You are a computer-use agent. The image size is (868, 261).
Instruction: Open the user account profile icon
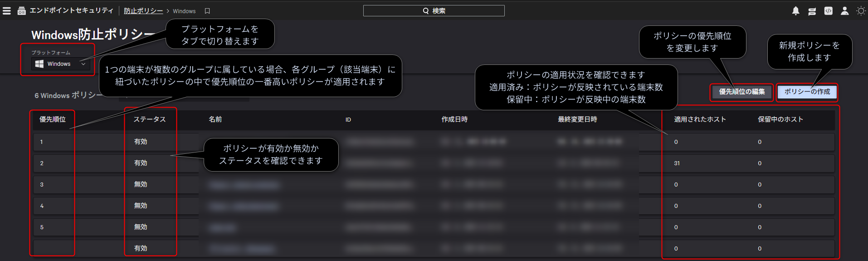[x=844, y=11]
